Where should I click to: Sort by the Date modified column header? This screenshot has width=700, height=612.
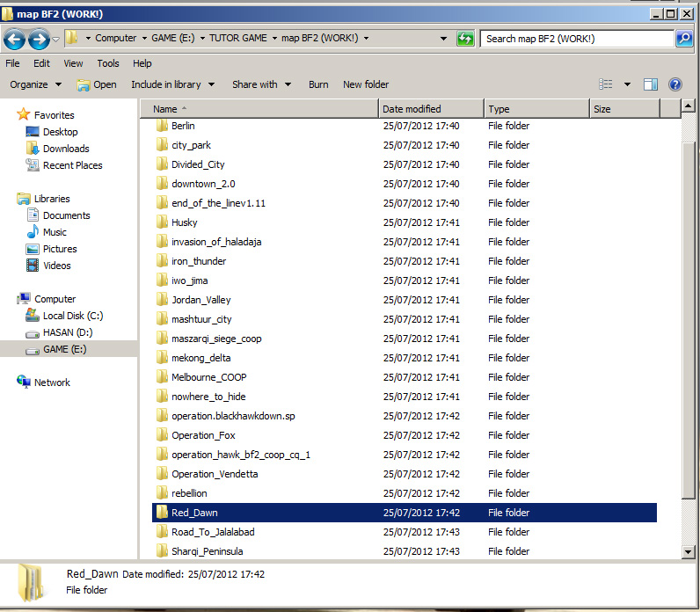431,109
